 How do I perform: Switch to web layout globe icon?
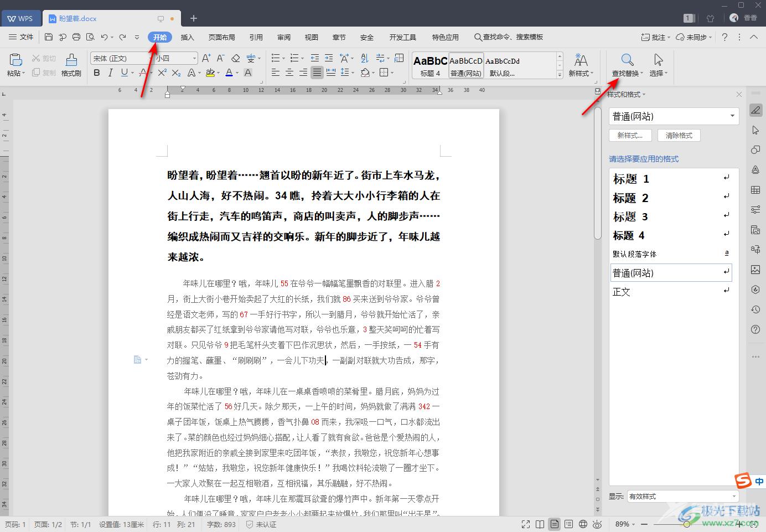(583, 524)
